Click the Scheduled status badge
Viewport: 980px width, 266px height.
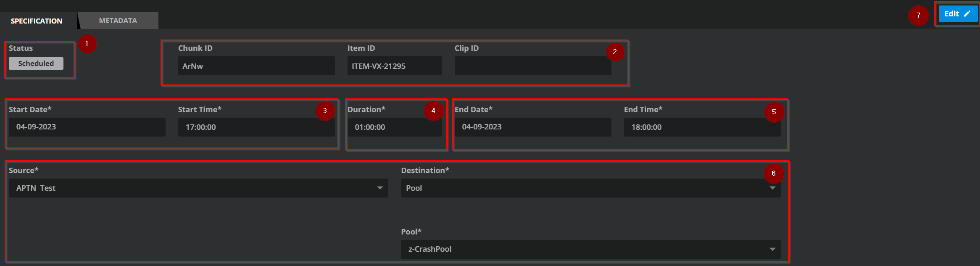(36, 63)
